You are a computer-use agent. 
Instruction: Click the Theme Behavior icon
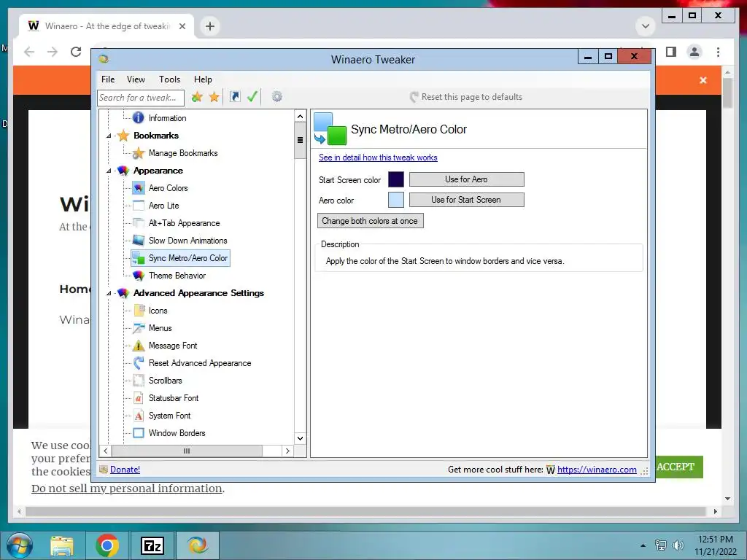click(138, 275)
